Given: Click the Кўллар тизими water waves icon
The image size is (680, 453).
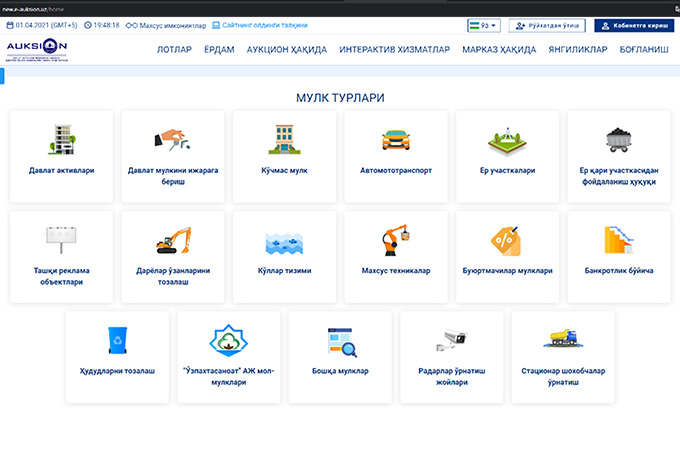Looking at the screenshot, I should 285,241.
